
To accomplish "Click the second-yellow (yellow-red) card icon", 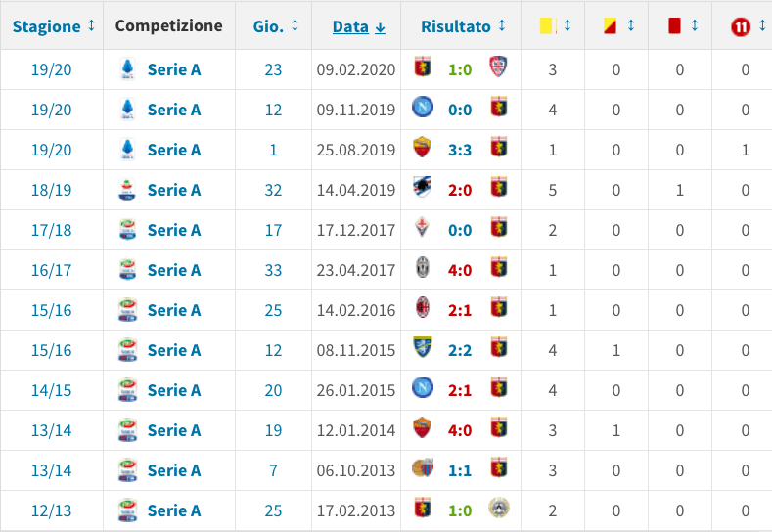I will coord(610,26).
